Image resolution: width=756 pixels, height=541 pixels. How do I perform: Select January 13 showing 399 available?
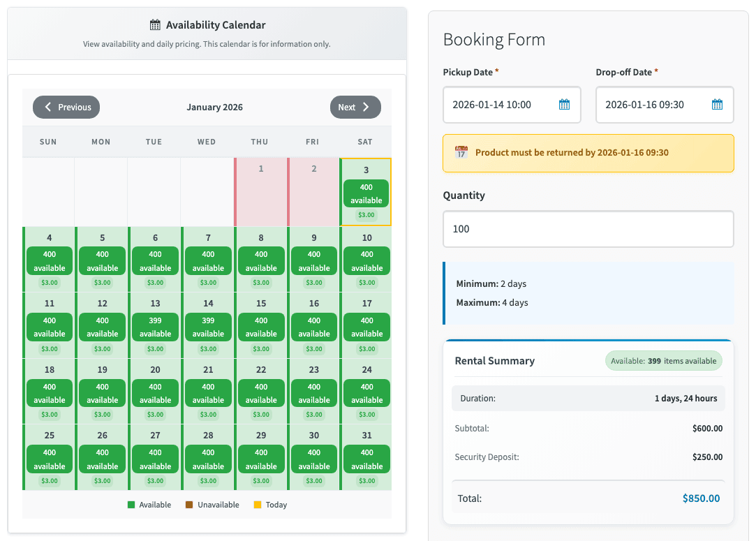pos(155,325)
